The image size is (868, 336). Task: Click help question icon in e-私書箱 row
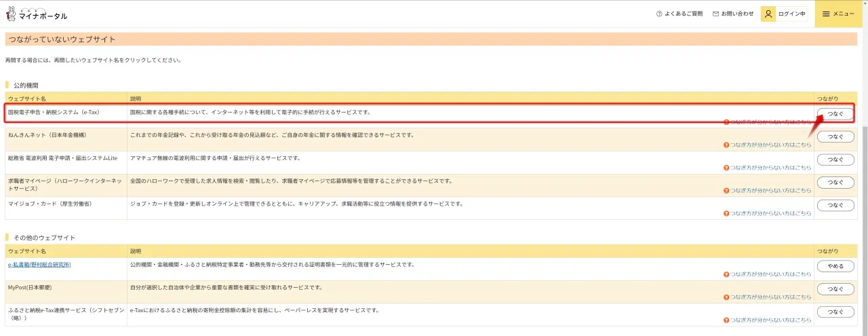[x=726, y=274]
